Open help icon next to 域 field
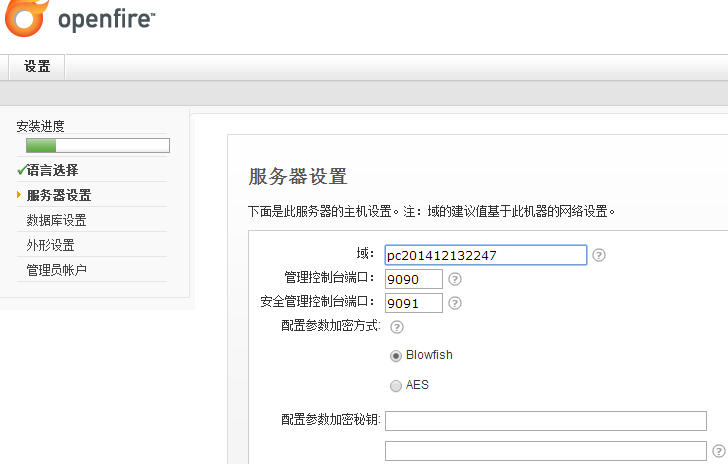This screenshot has width=728, height=464. 599,255
